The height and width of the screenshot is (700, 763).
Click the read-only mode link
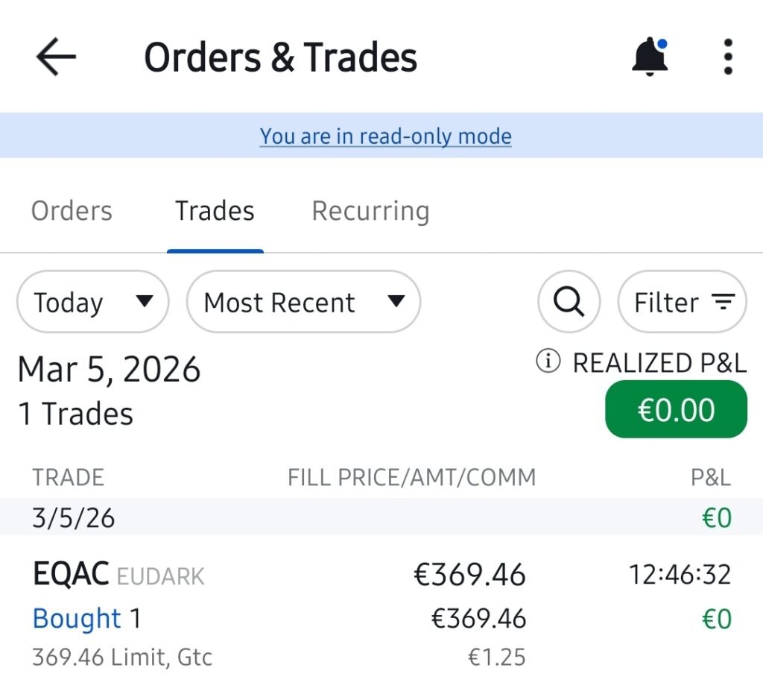385,136
